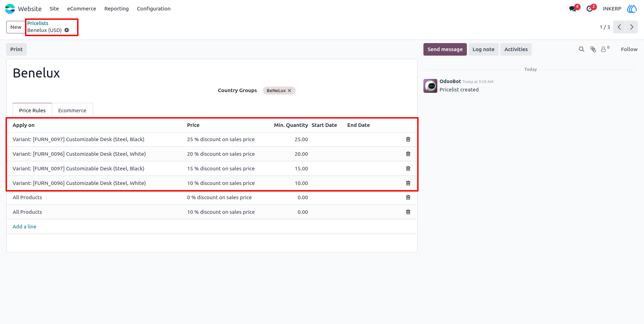Click the Start Date column header
The height and width of the screenshot is (324, 644).
324,125
